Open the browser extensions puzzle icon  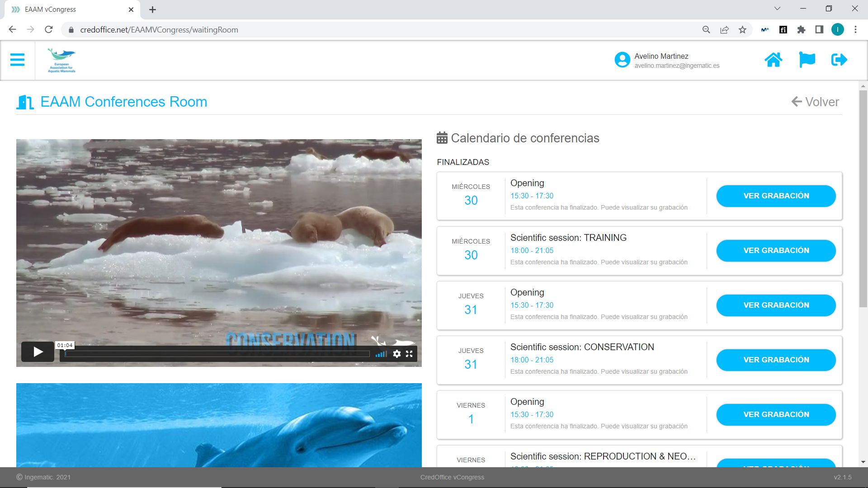801,30
